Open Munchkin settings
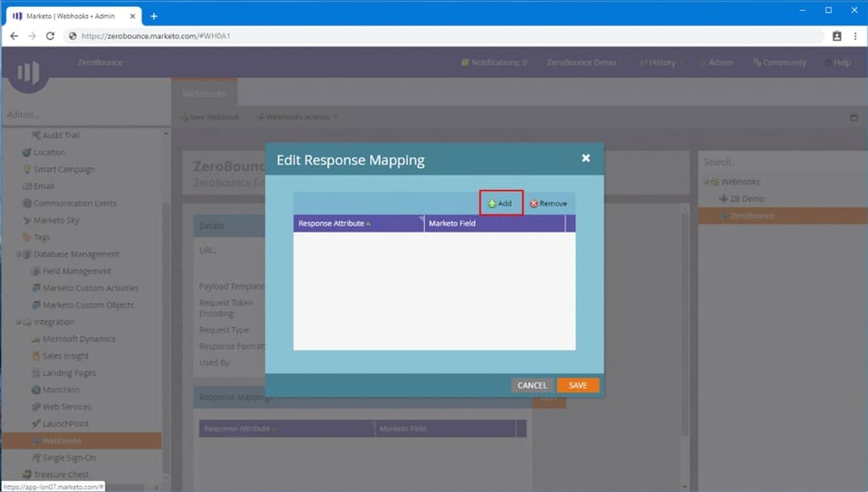The width and height of the screenshot is (868, 492). coord(55,389)
